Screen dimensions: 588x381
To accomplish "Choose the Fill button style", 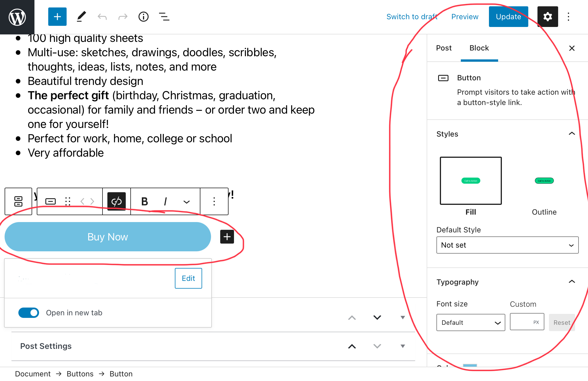I will pos(471,181).
